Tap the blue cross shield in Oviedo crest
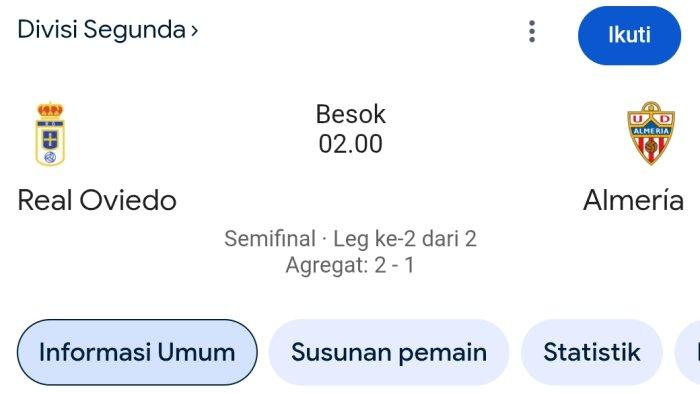Image resolution: width=700 pixels, height=393 pixels. coord(50,139)
